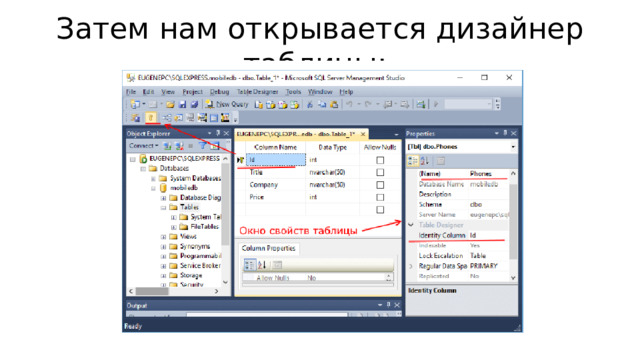Open the View menu

click(x=168, y=92)
